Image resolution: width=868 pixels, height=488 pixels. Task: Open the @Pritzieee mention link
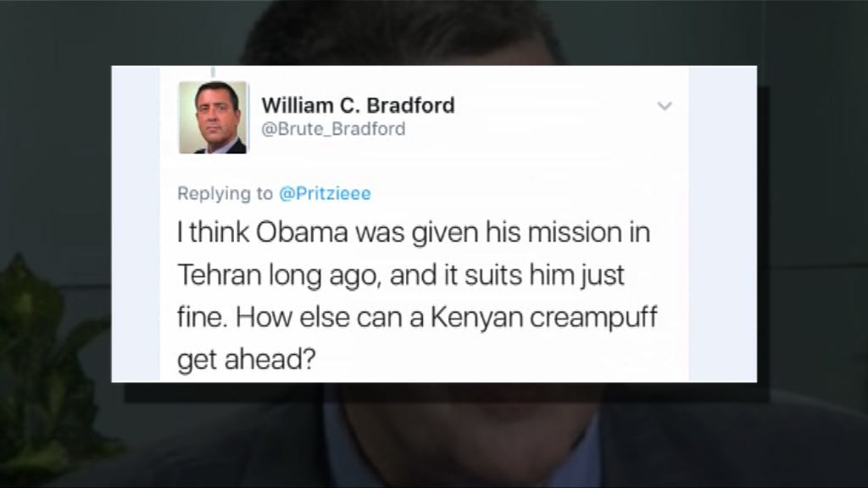[325, 194]
